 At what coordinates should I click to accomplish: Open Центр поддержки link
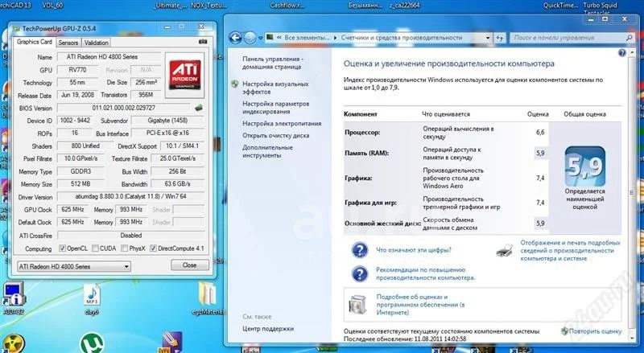(x=268, y=329)
